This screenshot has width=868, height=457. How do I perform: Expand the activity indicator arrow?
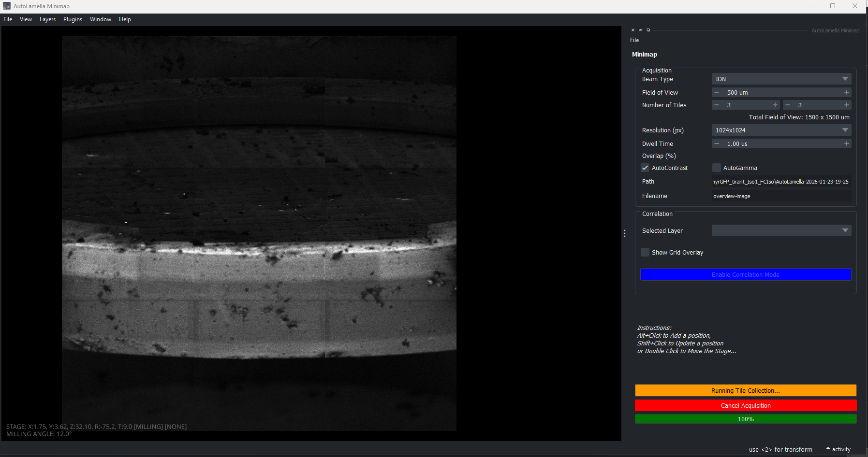point(828,449)
